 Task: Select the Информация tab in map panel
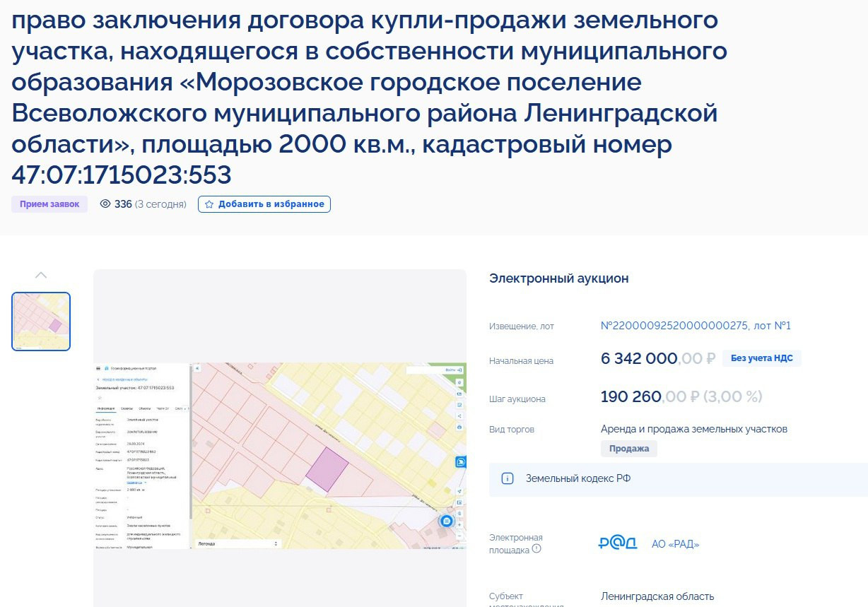[x=106, y=408]
